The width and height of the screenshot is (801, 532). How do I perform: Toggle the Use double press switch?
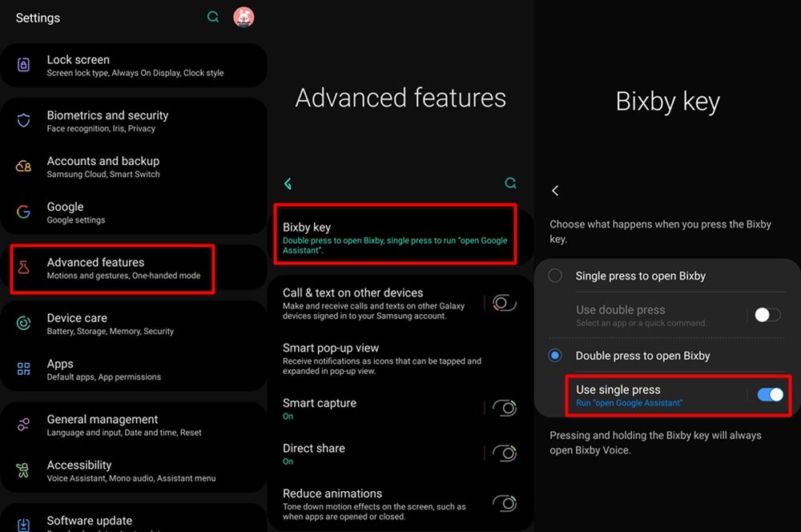point(768,315)
